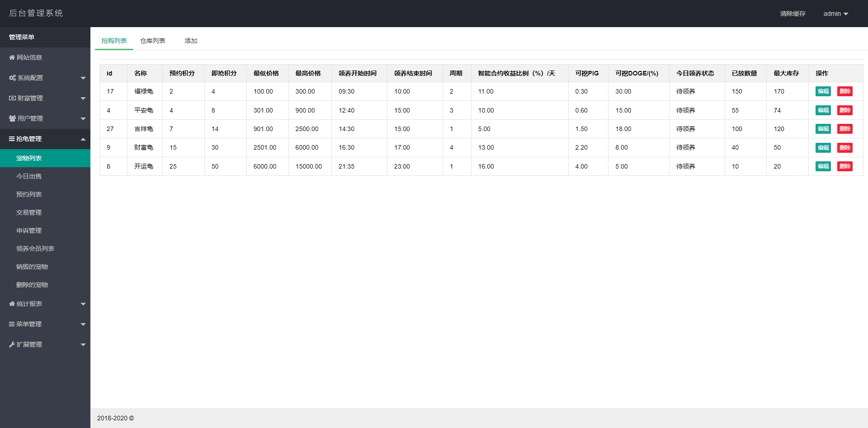Click the list icon beside 抢龟管理

tap(12, 139)
